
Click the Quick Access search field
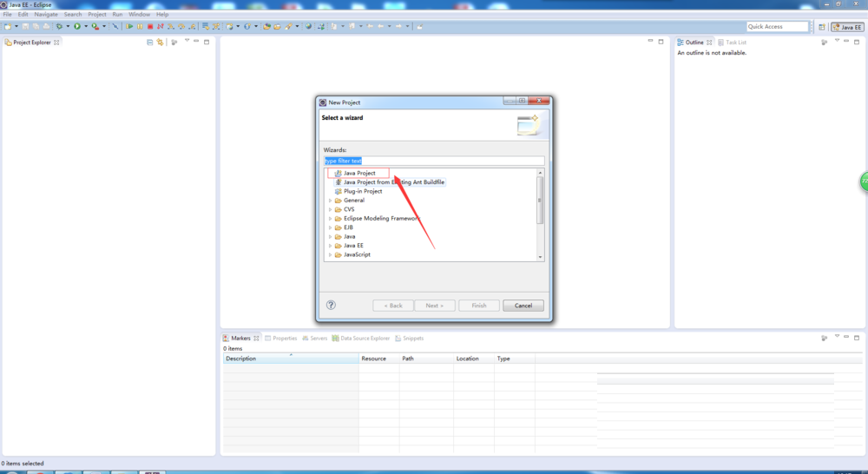[777, 27]
